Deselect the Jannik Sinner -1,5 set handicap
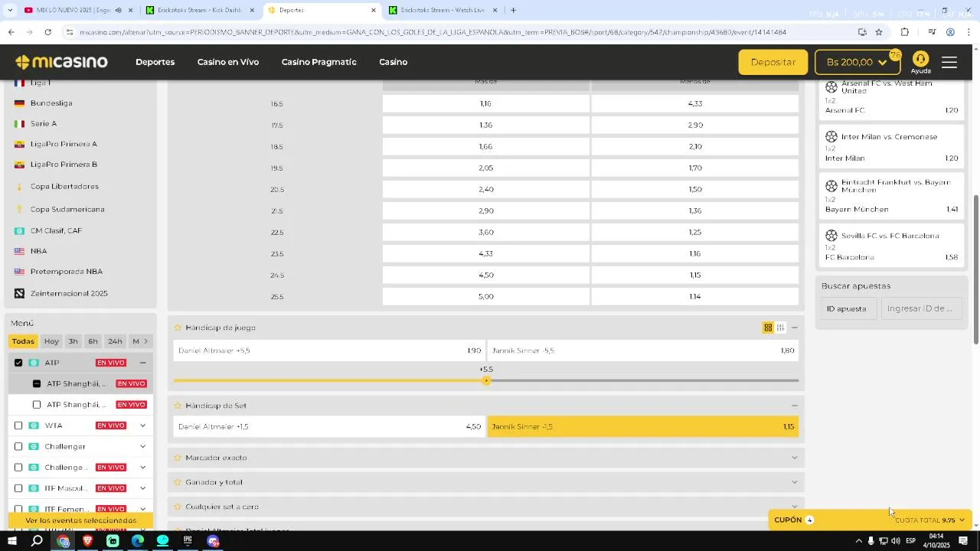Image resolution: width=980 pixels, height=551 pixels. click(643, 426)
